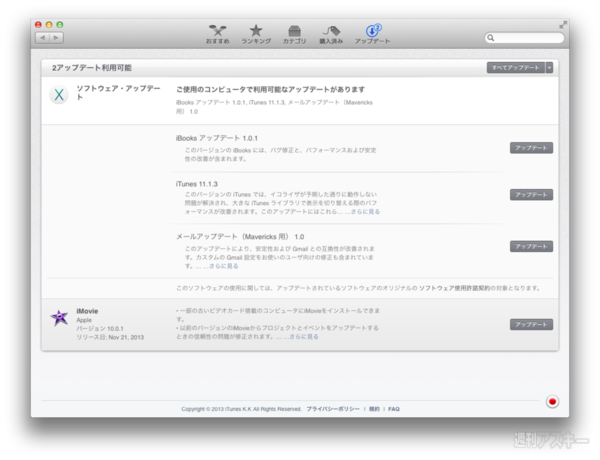Open the アップデート tab with badge
The image size is (600, 460).
tap(372, 34)
